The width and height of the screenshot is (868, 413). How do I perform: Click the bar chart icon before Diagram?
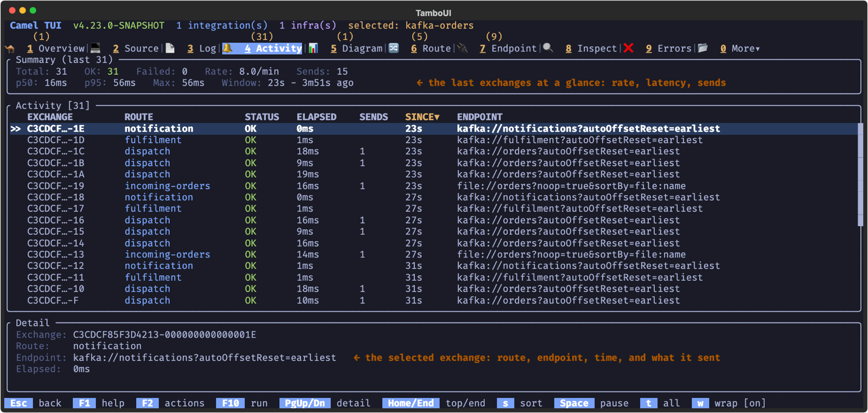(x=313, y=48)
